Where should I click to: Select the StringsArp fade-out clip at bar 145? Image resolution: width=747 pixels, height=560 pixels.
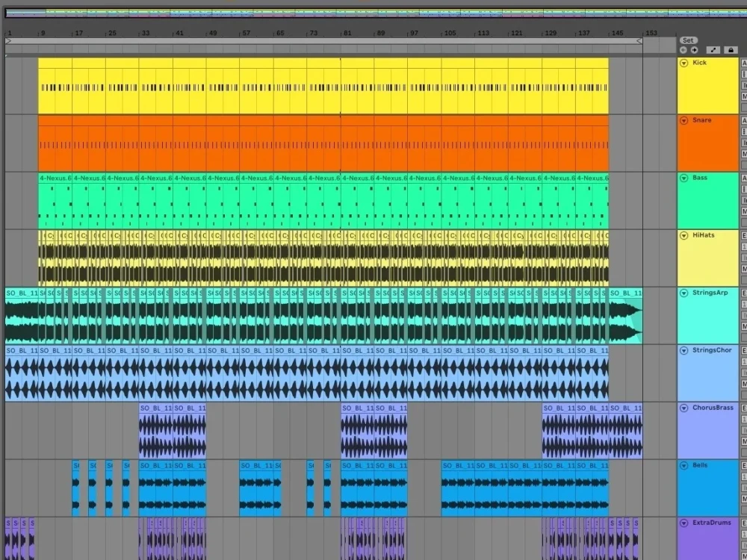coord(625,316)
